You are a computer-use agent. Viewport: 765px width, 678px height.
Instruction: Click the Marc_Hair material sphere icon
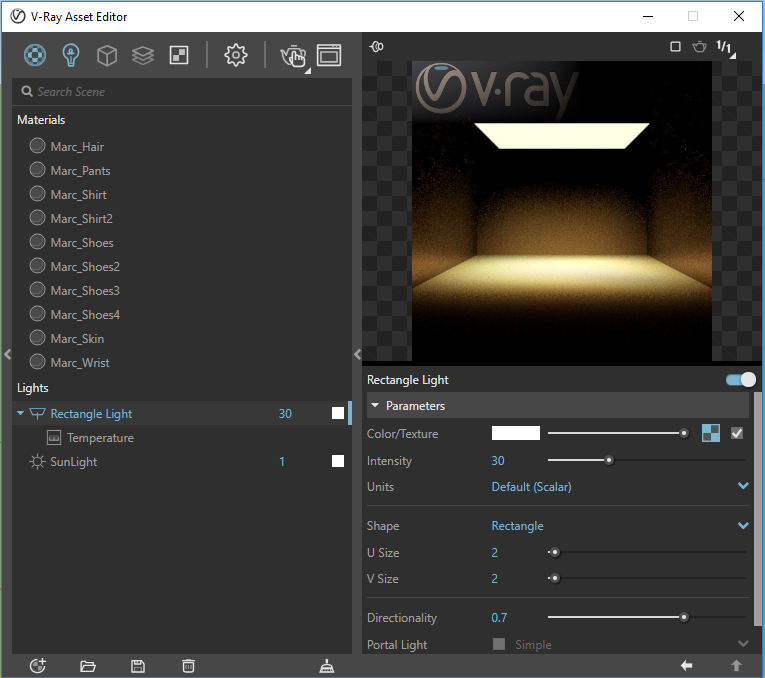click(37, 146)
